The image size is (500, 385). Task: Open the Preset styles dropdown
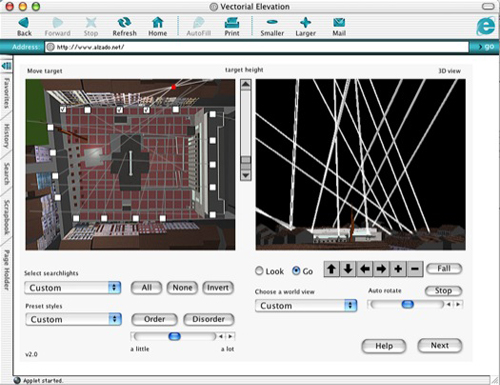(x=74, y=319)
